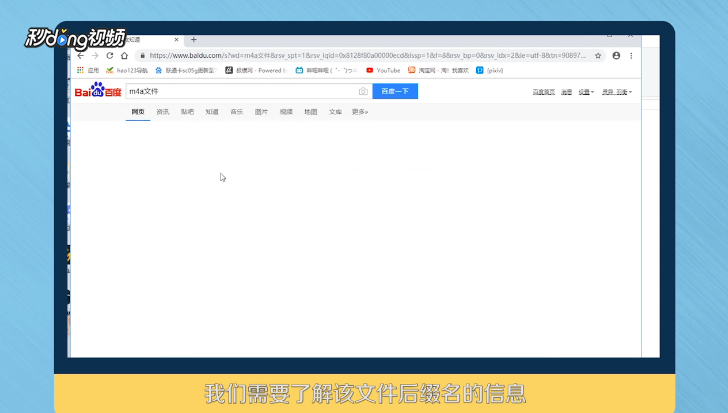Reload the Baidu results page
728x413 pixels.
(x=110, y=56)
